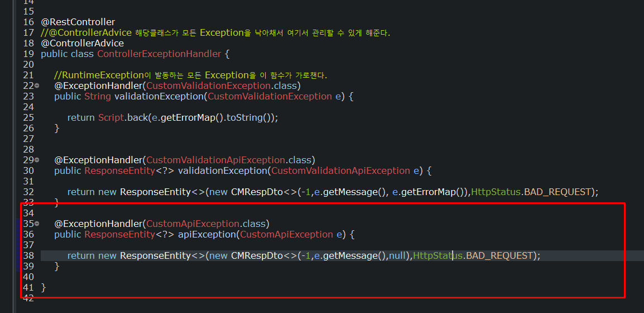644x313 pixels.
Task: Click the Korean comment on line 17
Action: click(x=215, y=32)
